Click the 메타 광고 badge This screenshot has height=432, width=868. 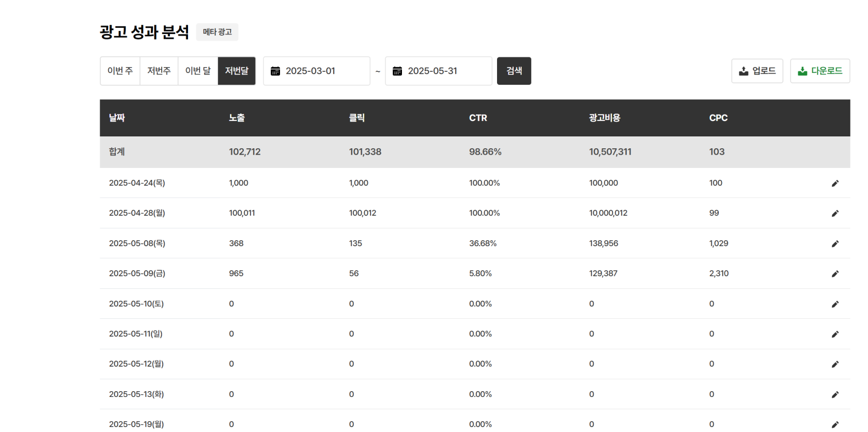pos(217,32)
